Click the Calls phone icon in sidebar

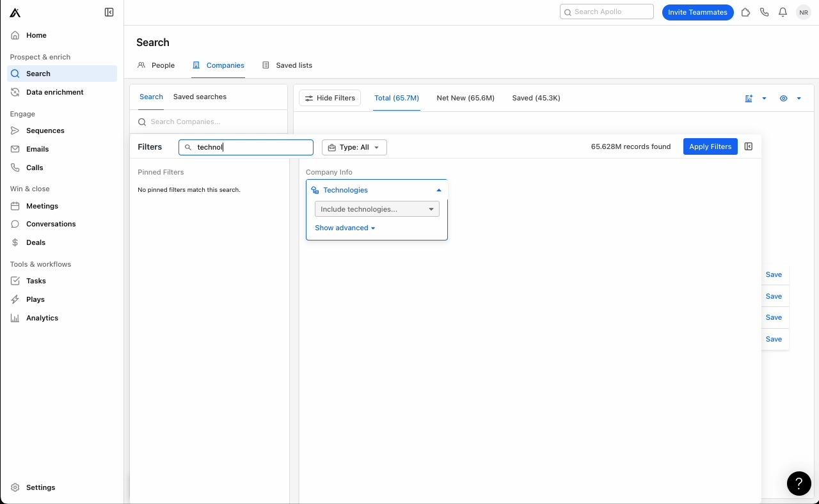(15, 168)
